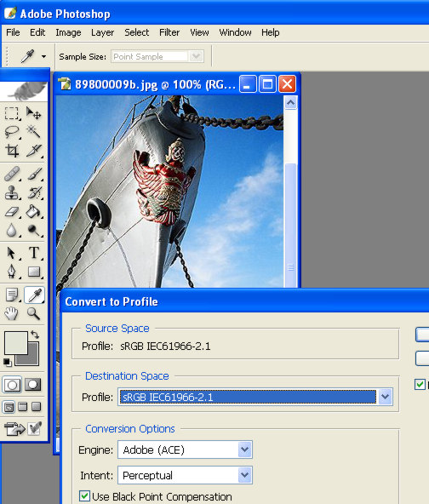Choose Full Screen Mode with menu bar

(x=22, y=407)
